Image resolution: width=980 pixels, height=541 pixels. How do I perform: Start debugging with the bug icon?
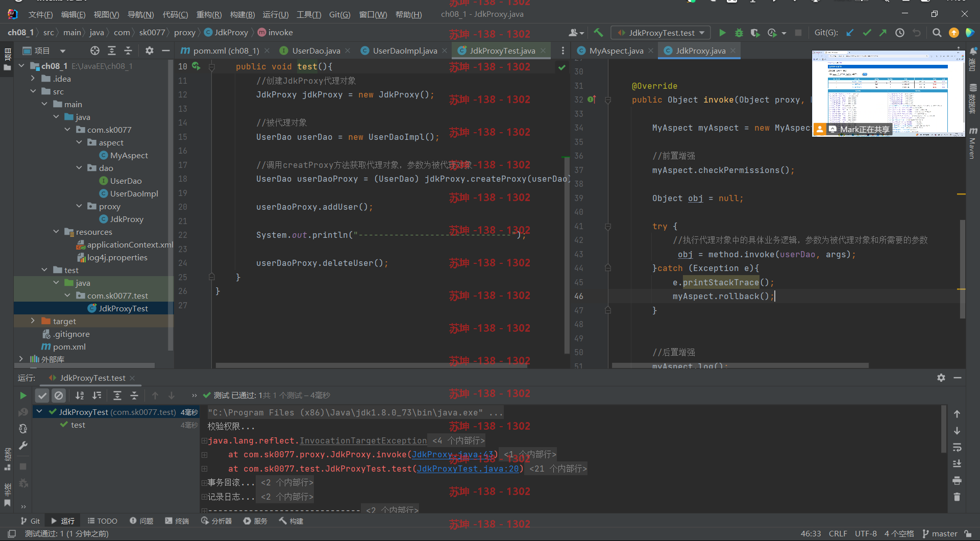tap(739, 33)
